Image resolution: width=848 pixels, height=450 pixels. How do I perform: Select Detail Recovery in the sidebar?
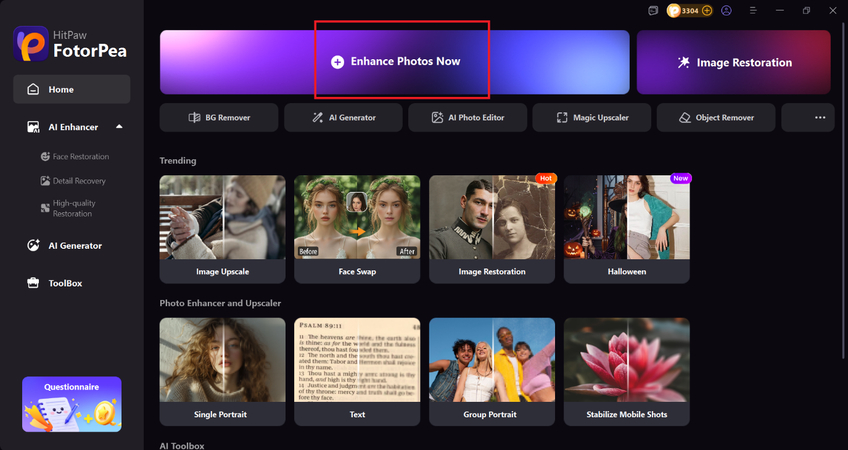(73, 181)
